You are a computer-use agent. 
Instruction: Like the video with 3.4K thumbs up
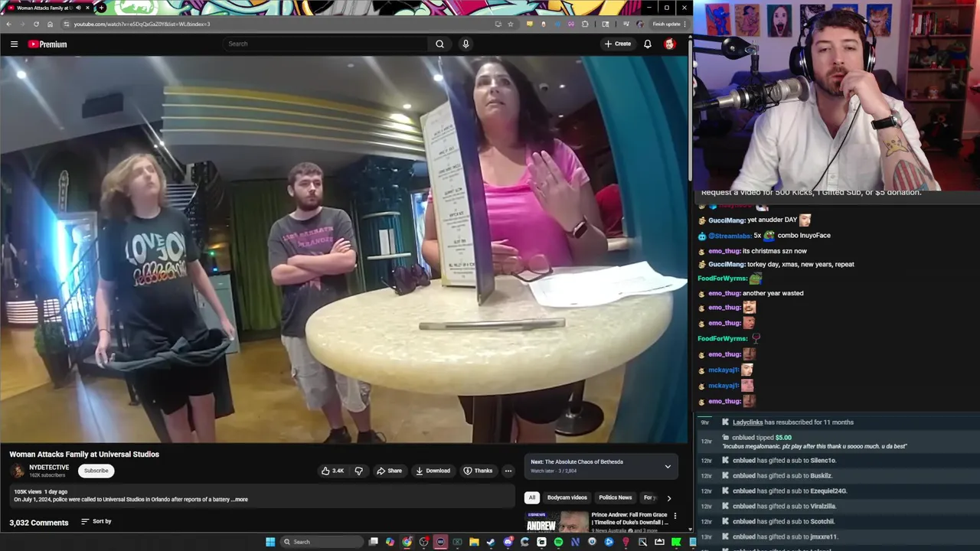[332, 471]
